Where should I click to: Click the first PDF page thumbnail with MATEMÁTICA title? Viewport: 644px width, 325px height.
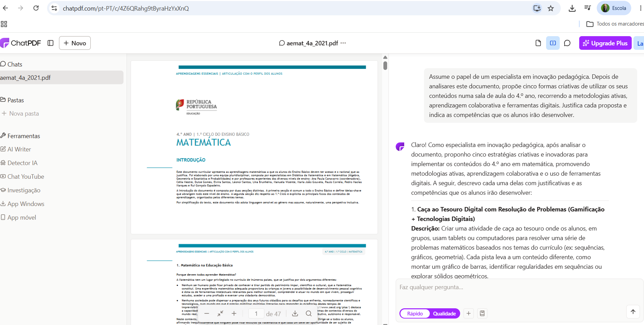[x=254, y=147]
